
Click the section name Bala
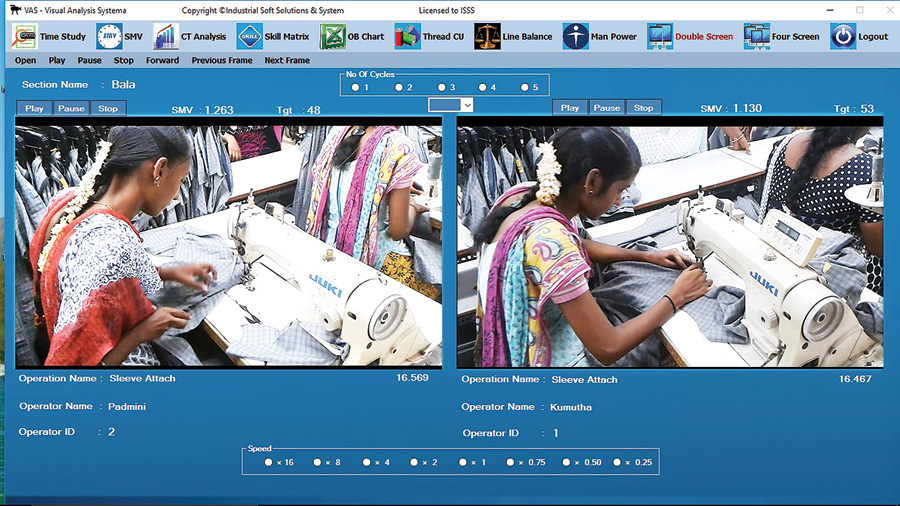[123, 84]
